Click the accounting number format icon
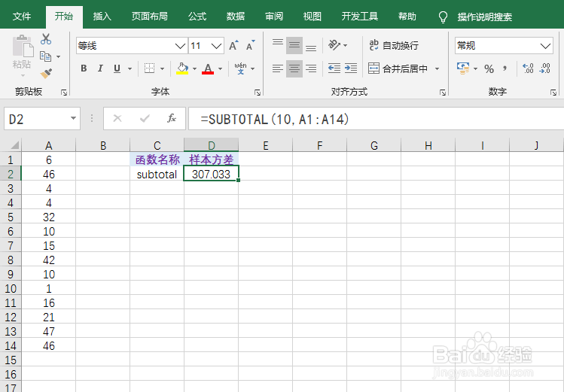Image resolution: width=564 pixels, height=392 pixels. pos(463,68)
